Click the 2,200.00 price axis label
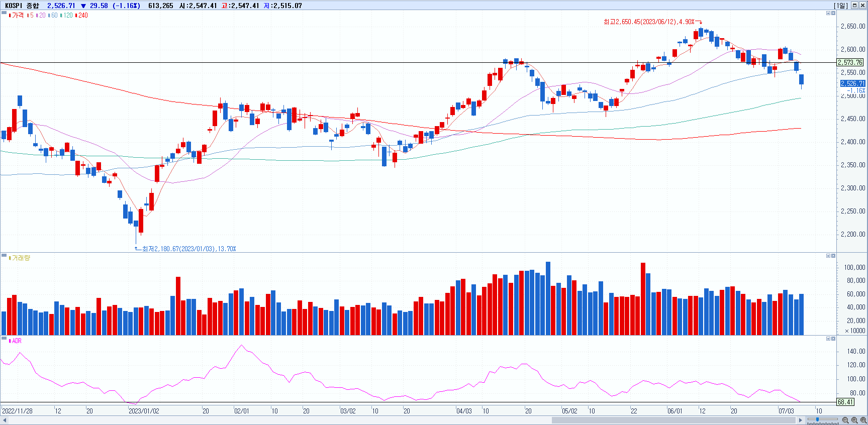The width and height of the screenshot is (868, 425). point(853,234)
